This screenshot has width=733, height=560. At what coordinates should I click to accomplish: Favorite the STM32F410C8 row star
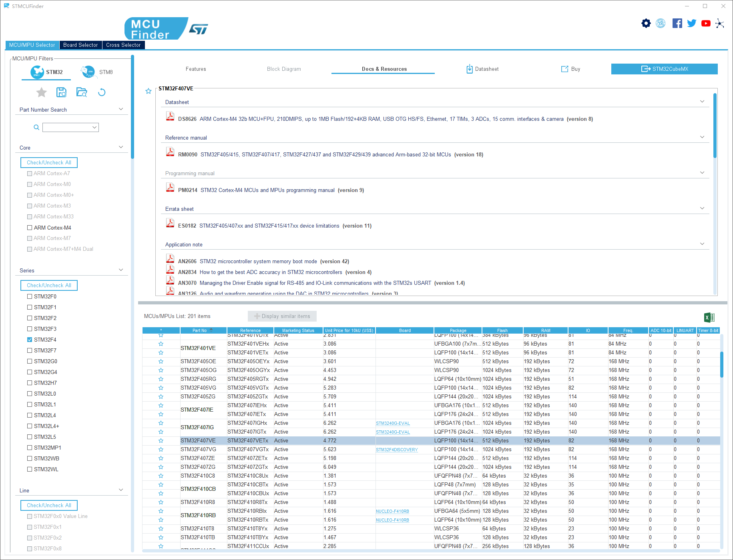[161, 476]
